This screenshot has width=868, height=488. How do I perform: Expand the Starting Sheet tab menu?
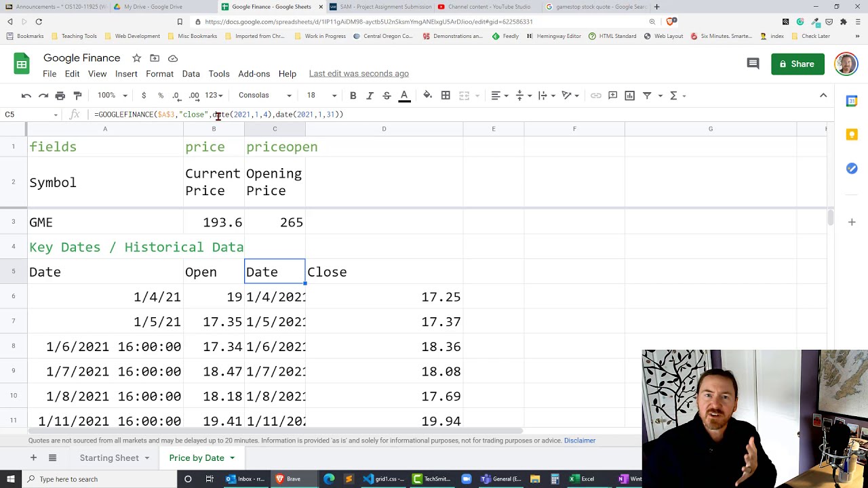coord(146,458)
